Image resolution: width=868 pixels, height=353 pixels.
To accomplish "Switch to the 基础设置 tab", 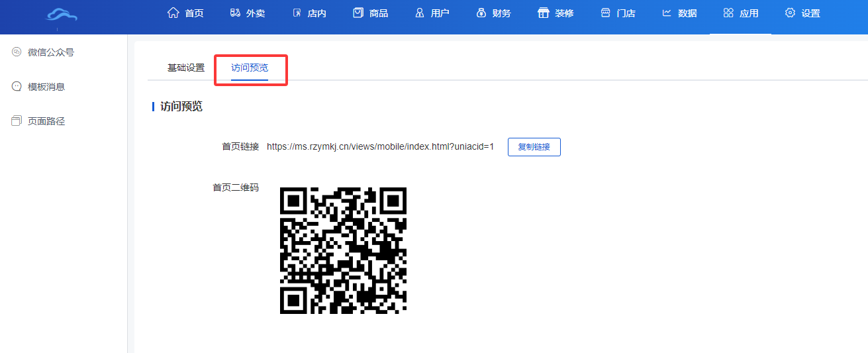I will pos(186,68).
